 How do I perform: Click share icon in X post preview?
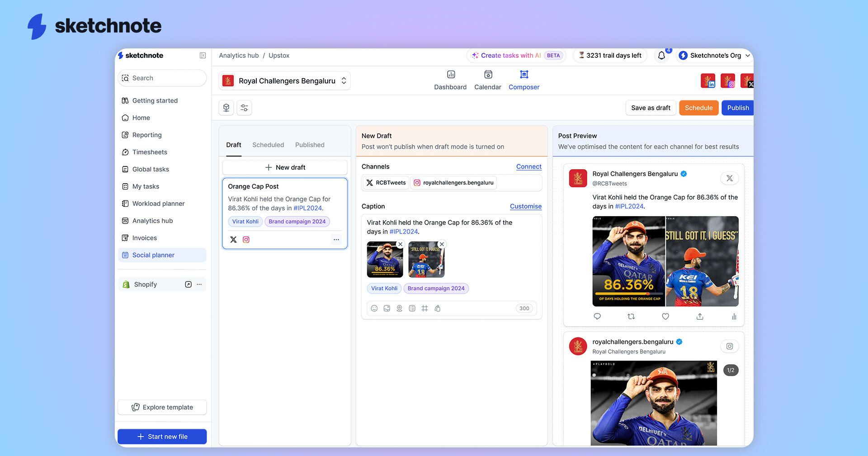pyautogui.click(x=700, y=317)
